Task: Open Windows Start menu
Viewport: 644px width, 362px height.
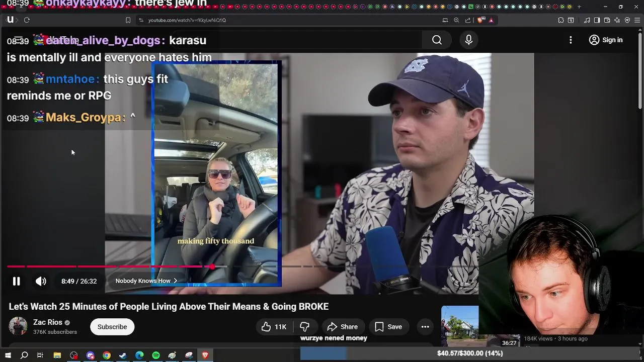Action: 8,355
